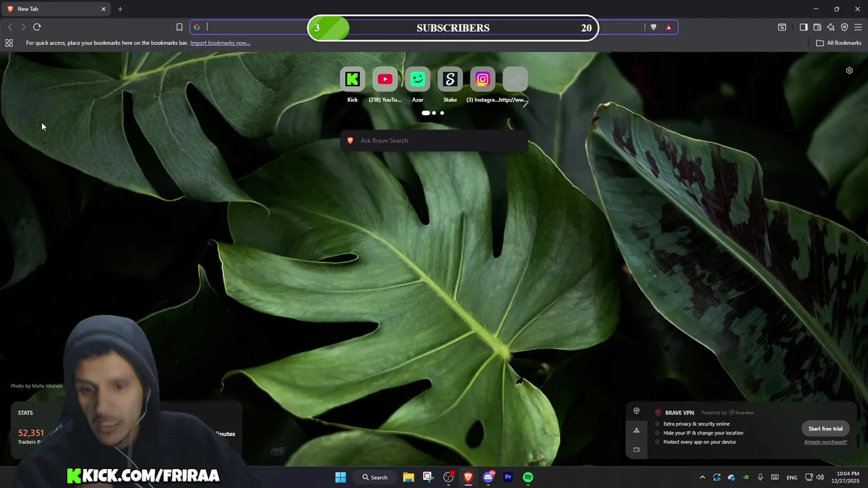The height and width of the screenshot is (488, 868).
Task: Click Start free trial button
Action: pyautogui.click(x=825, y=428)
